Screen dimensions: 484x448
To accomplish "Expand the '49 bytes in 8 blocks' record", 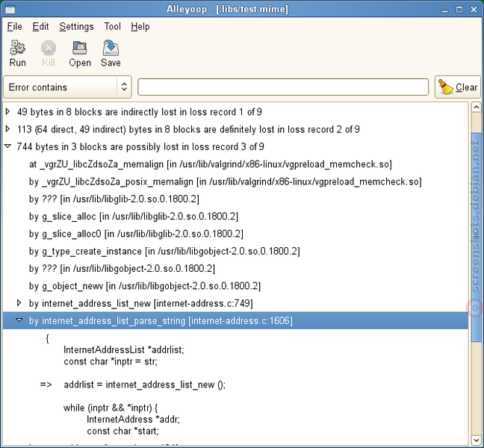I will [x=8, y=111].
